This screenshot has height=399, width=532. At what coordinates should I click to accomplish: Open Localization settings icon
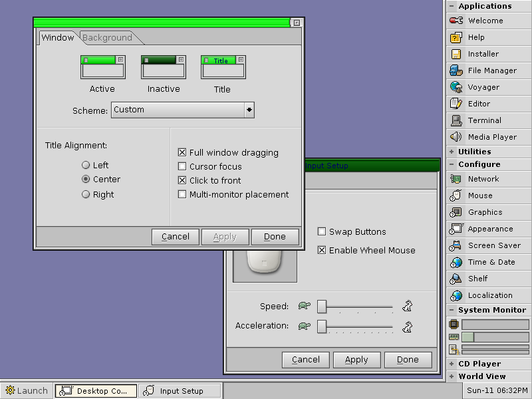tap(456, 295)
